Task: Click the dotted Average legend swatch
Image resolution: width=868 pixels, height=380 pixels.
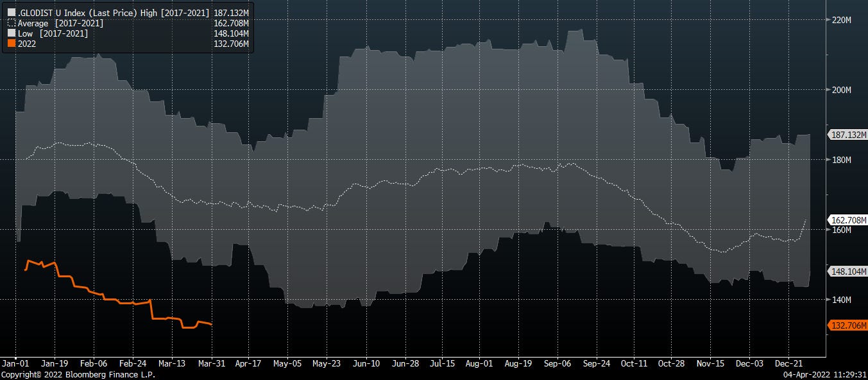Action: (10, 23)
